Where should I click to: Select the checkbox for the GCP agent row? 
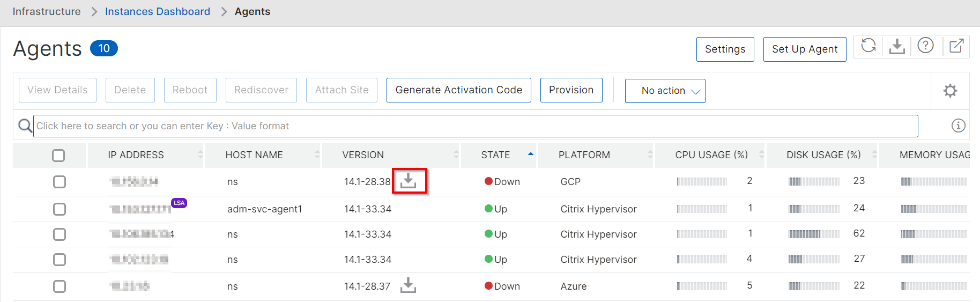tap(60, 182)
